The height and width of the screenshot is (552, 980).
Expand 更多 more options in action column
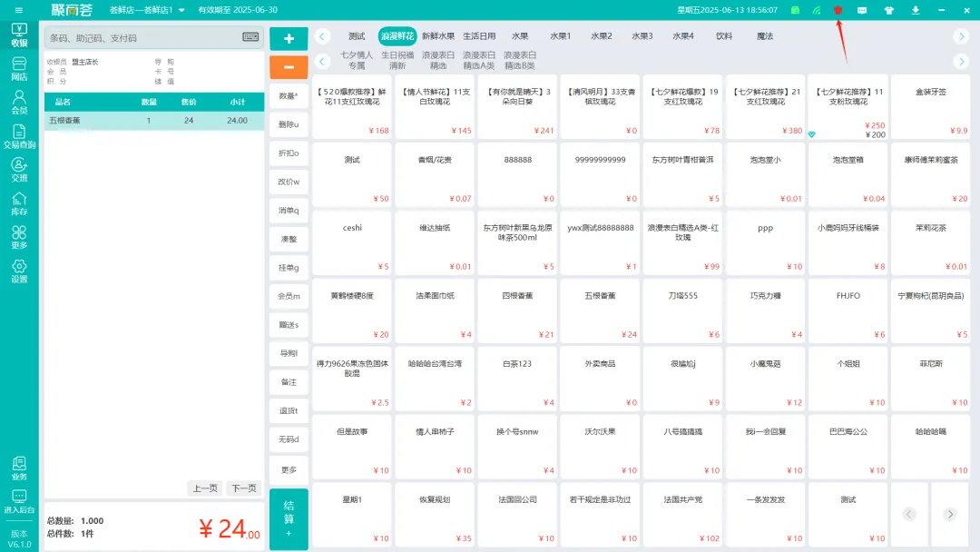click(x=289, y=470)
